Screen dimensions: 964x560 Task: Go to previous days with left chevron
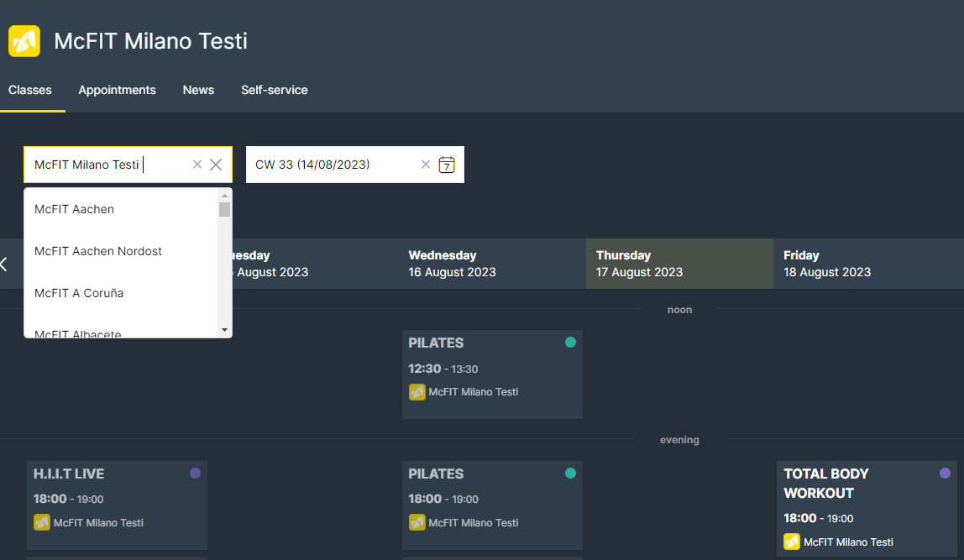click(x=4, y=264)
